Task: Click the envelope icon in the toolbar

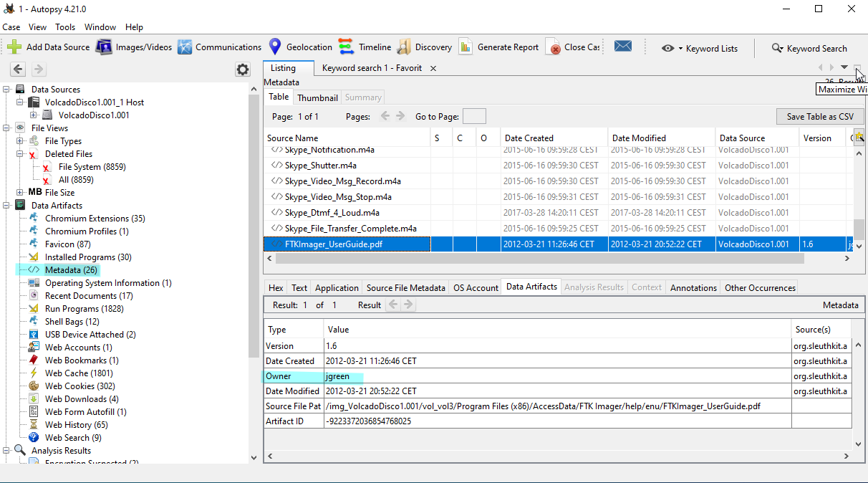Action: tap(622, 47)
